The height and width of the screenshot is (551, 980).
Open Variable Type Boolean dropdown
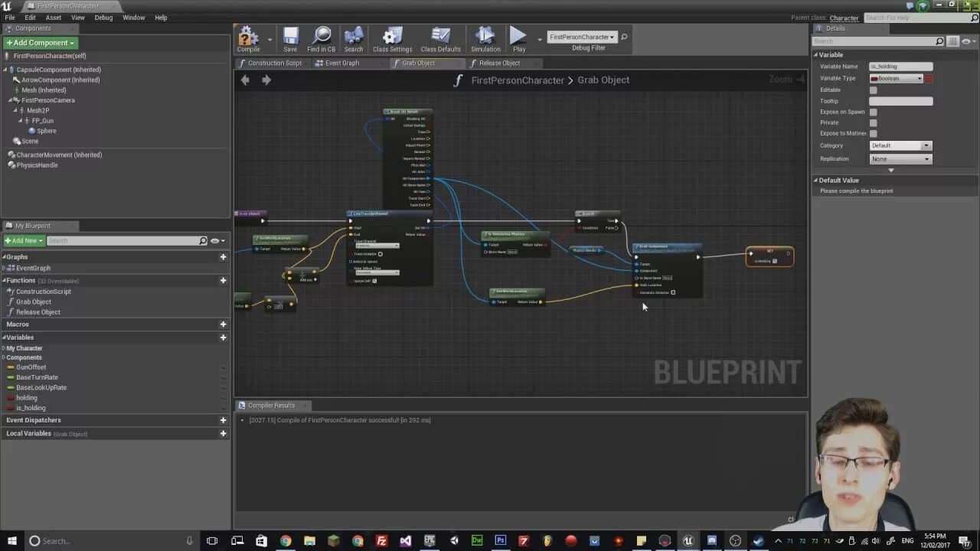click(x=897, y=78)
